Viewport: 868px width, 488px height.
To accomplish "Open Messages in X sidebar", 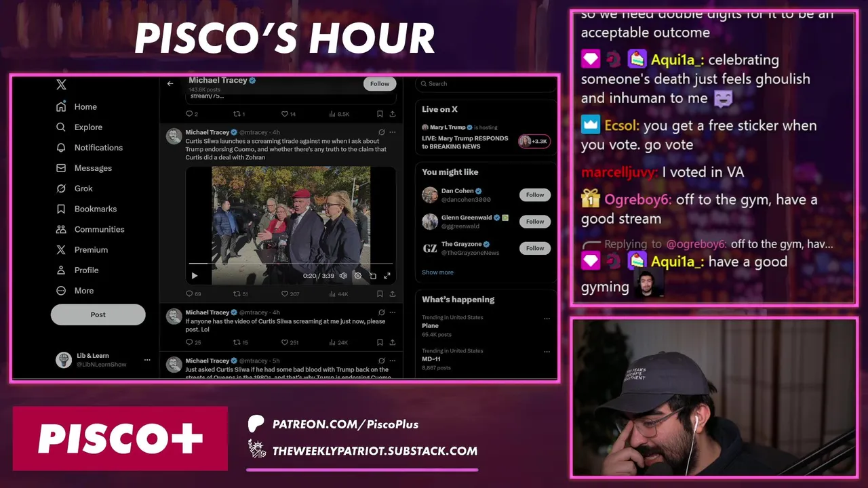I will point(84,168).
